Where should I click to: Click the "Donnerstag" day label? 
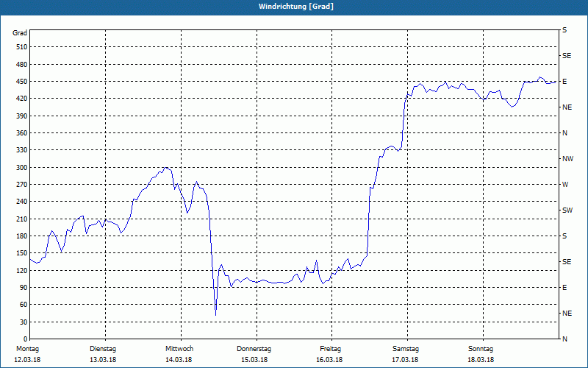click(x=254, y=349)
